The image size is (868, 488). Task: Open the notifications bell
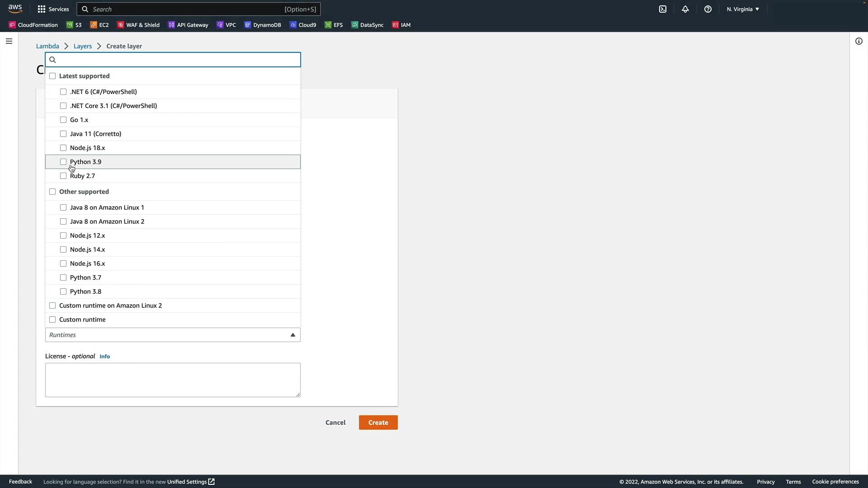[x=685, y=9]
